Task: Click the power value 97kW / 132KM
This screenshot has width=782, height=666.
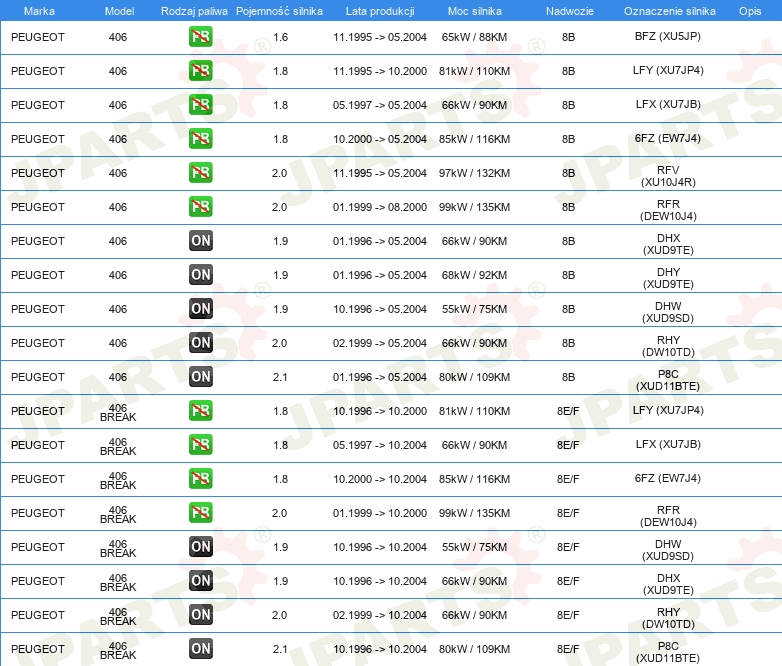Action: click(x=474, y=173)
